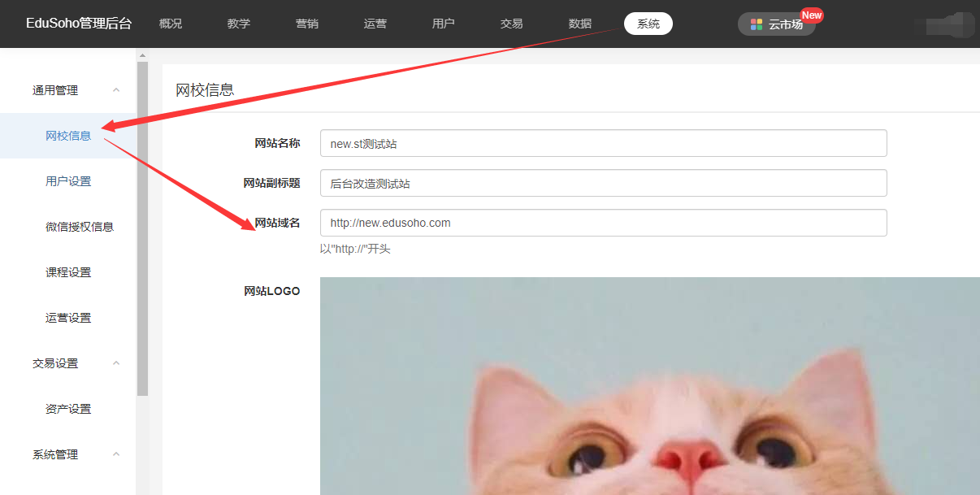This screenshot has height=495, width=980.
Task: Click the 以"http://"开头 hint text
Action: click(355, 249)
